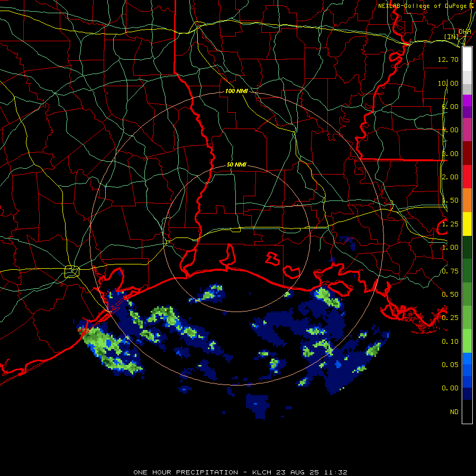The image size is (476, 476).
Task: Click the 0.10 legend value
Action: coord(450,342)
